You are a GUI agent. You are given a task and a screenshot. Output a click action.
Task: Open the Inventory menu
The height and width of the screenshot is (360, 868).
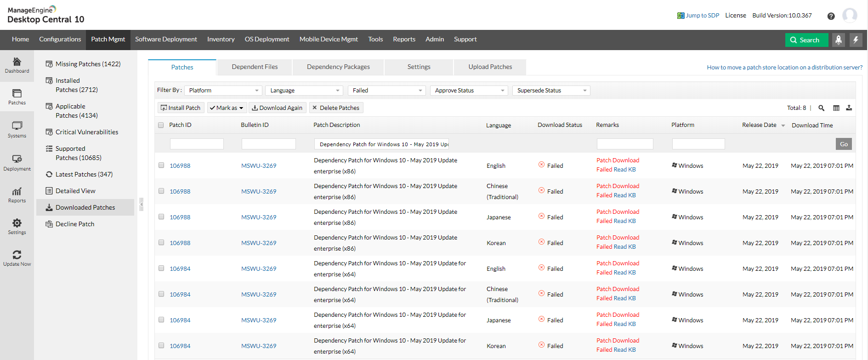click(x=221, y=40)
